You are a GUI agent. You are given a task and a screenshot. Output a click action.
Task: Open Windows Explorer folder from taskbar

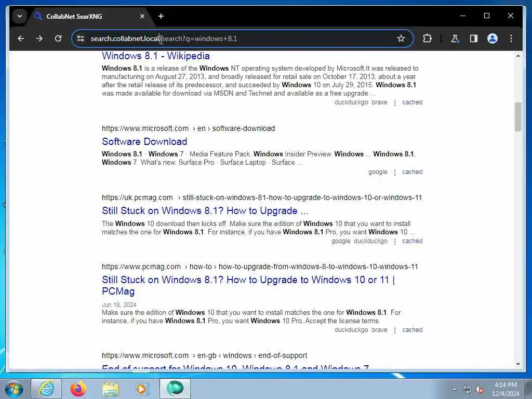point(111,389)
